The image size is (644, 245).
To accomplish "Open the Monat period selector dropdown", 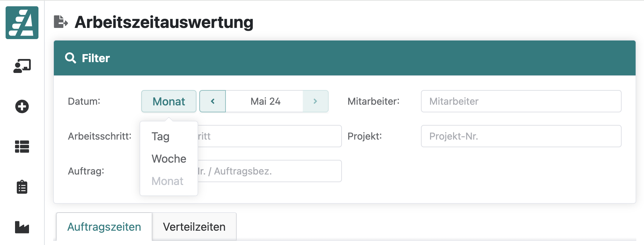I will tap(169, 101).
